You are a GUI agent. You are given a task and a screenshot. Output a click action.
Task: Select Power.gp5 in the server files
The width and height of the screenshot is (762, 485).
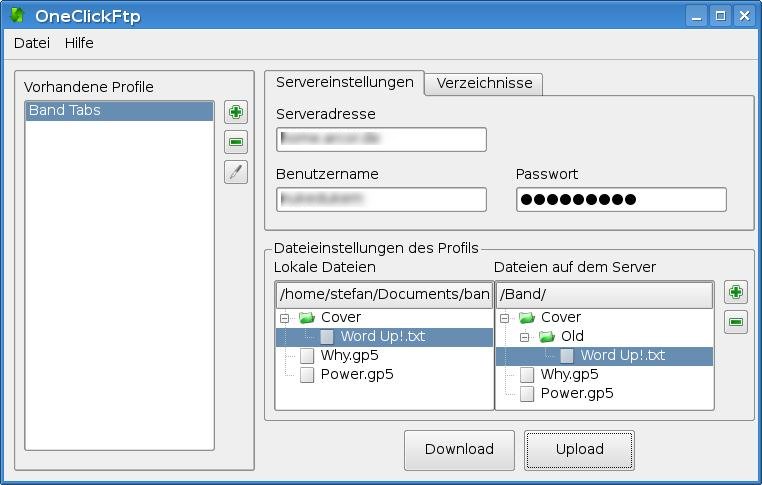(576, 393)
